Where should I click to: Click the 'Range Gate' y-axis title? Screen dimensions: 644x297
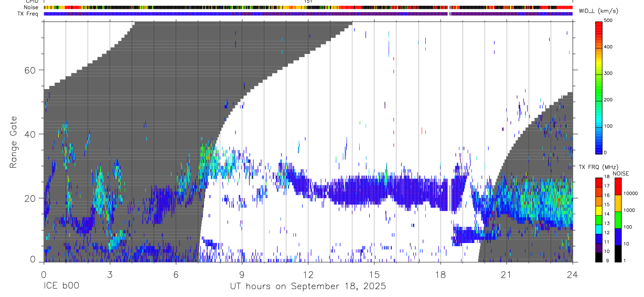15,143
